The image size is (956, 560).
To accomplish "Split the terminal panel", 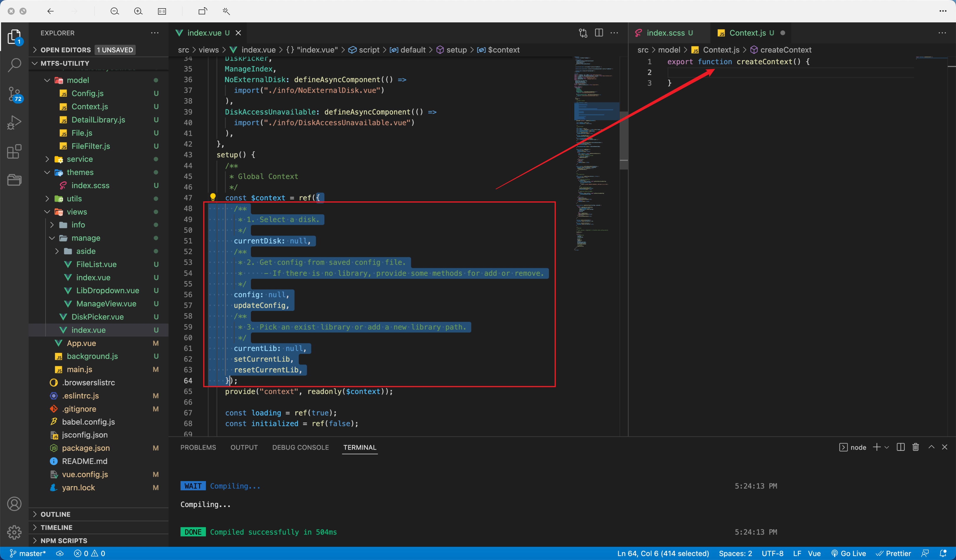I will tap(901, 447).
